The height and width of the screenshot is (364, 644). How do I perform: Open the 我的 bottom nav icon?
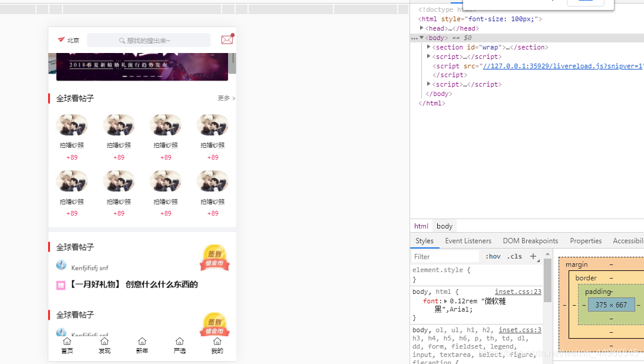coord(217,342)
